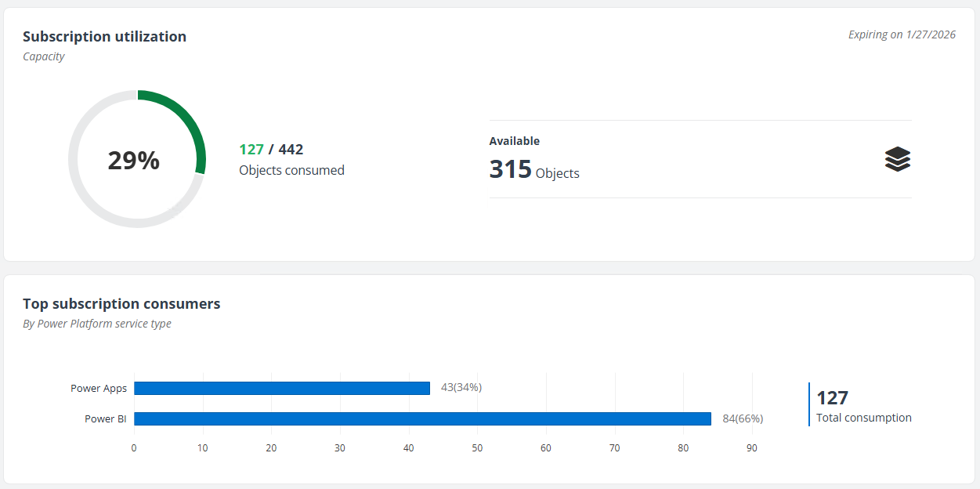Click the Power BI axis label
The width and height of the screenshot is (980, 489).
(106, 418)
